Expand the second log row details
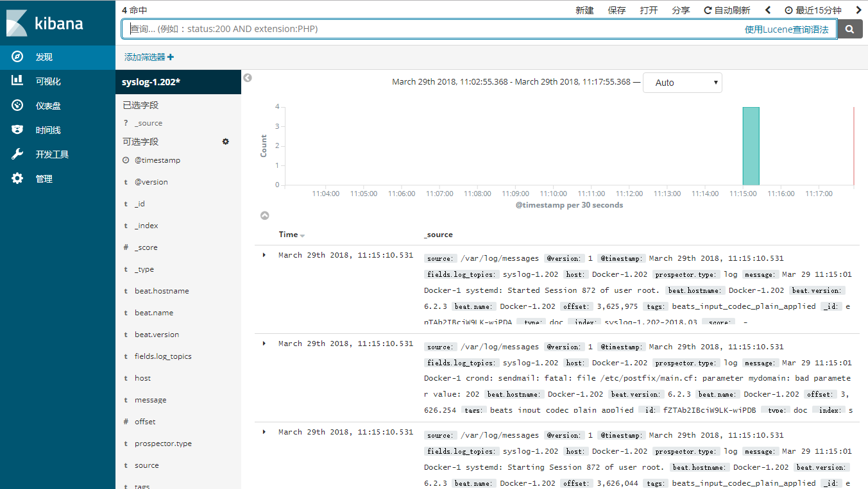 click(x=264, y=344)
